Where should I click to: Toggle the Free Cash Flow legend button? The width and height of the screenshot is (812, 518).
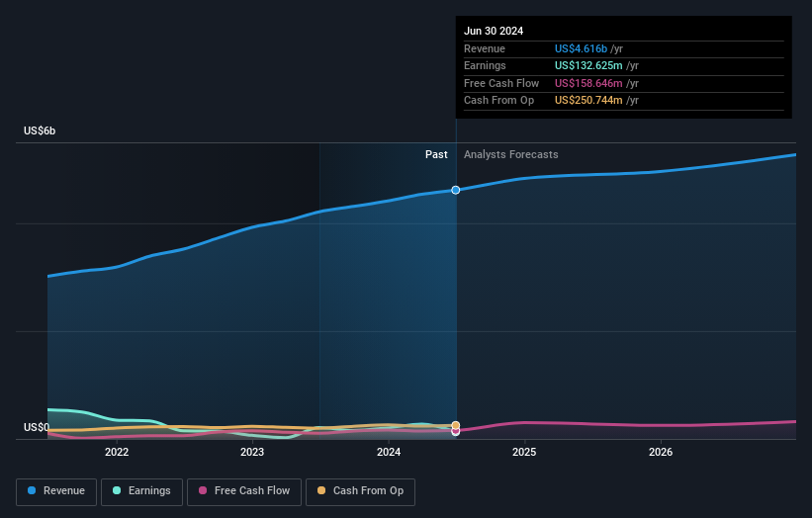coord(244,491)
